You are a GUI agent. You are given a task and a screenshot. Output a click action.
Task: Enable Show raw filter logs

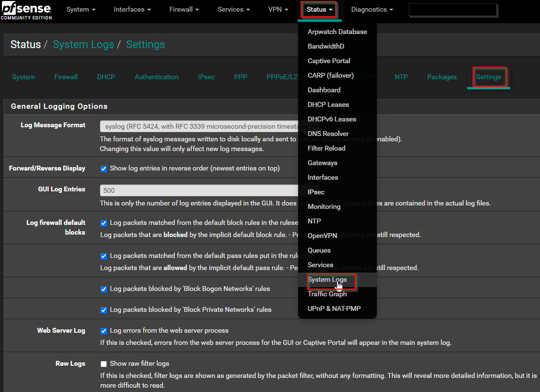(103, 363)
